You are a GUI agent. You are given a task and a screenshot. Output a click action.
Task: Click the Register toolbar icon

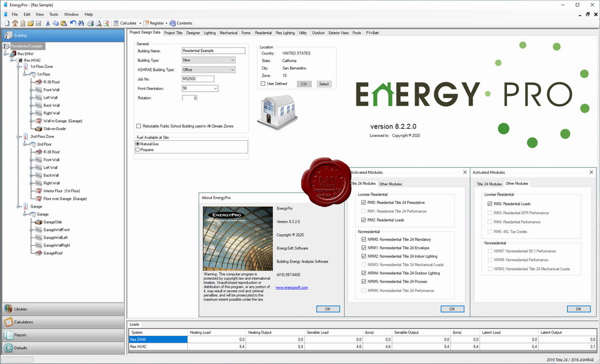pyautogui.click(x=146, y=23)
